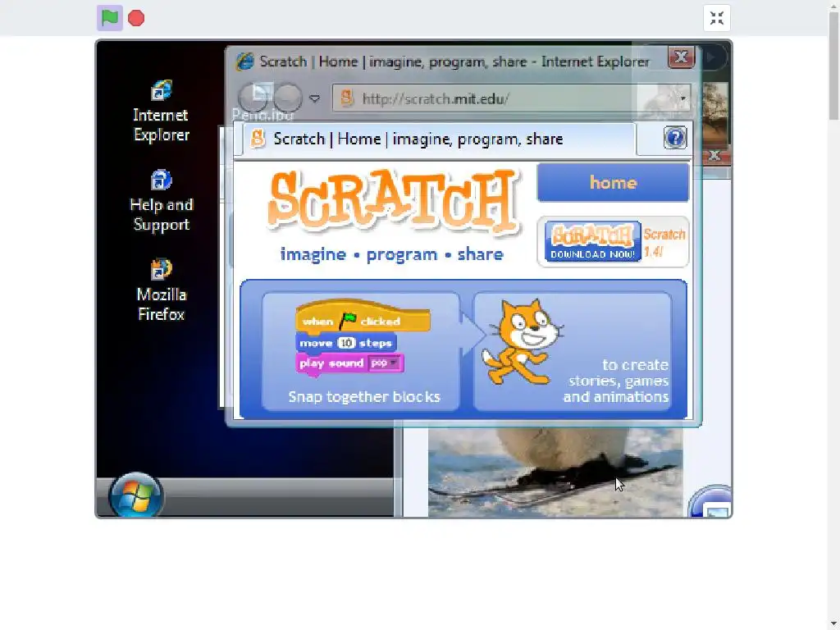Select the Scratch Home browser tab
Viewport: 840px width, 630px height.
pyautogui.click(x=438, y=139)
